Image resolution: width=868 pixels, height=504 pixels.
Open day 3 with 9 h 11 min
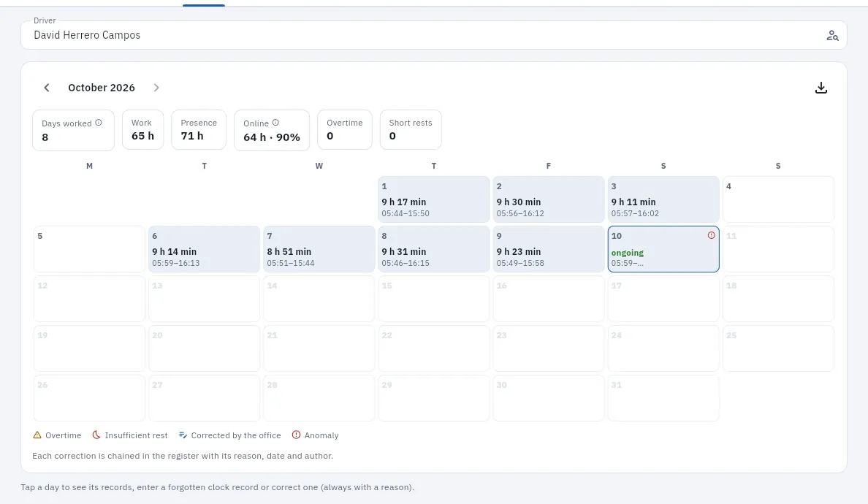663,199
